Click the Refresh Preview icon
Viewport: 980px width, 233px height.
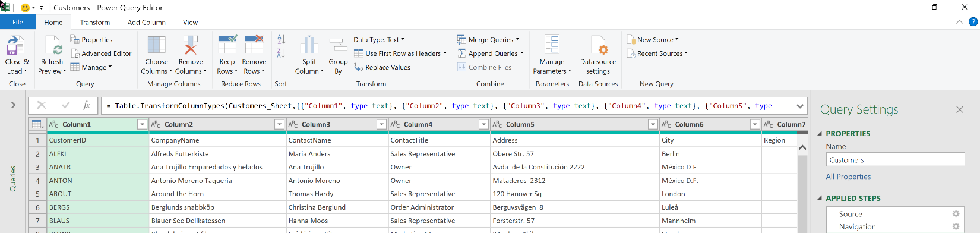52,45
